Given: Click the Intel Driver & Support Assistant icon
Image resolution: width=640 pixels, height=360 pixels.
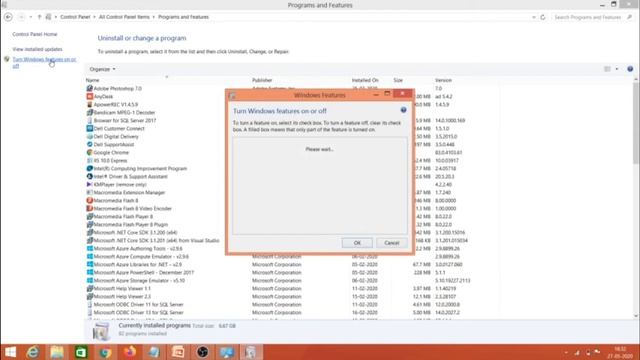Looking at the screenshot, I should 89,176.
